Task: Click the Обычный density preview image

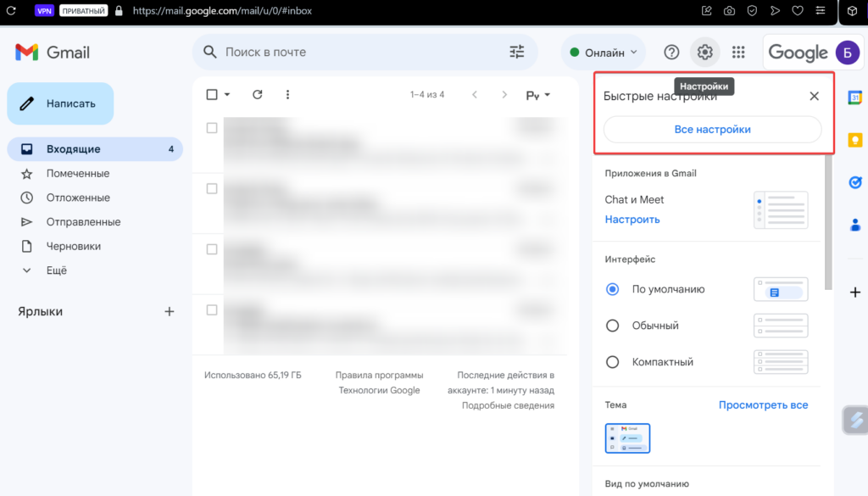Action: 781,326
